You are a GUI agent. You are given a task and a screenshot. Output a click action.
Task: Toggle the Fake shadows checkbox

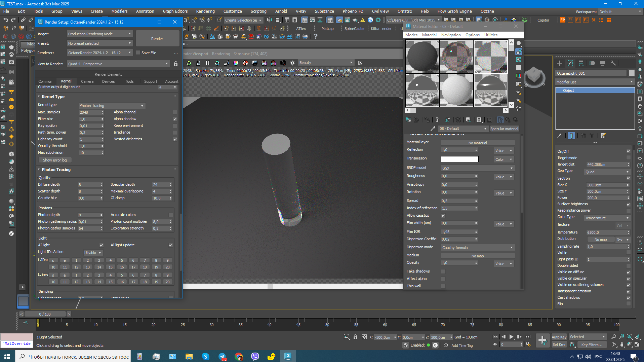coord(443,271)
